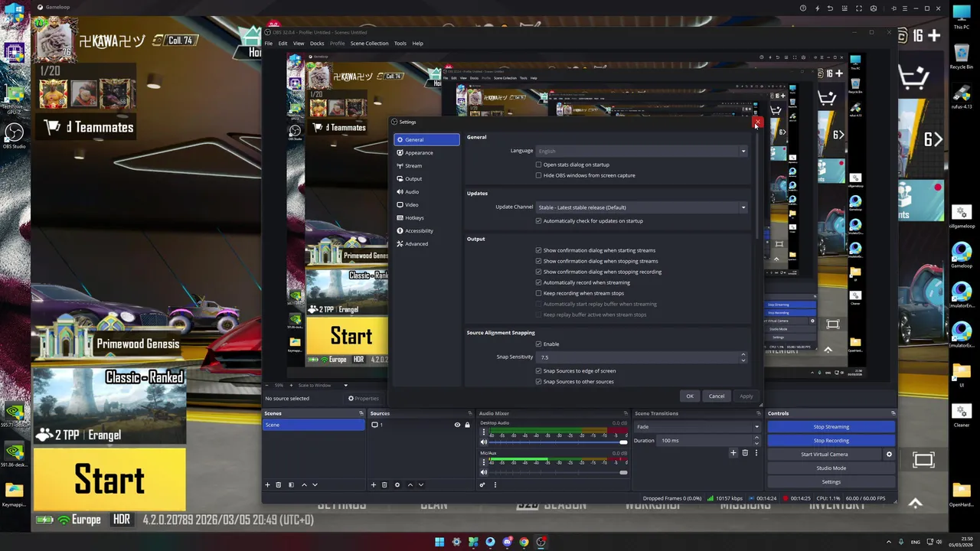This screenshot has height=551, width=980.
Task: Open the Scene Collection menu
Action: 369,44
